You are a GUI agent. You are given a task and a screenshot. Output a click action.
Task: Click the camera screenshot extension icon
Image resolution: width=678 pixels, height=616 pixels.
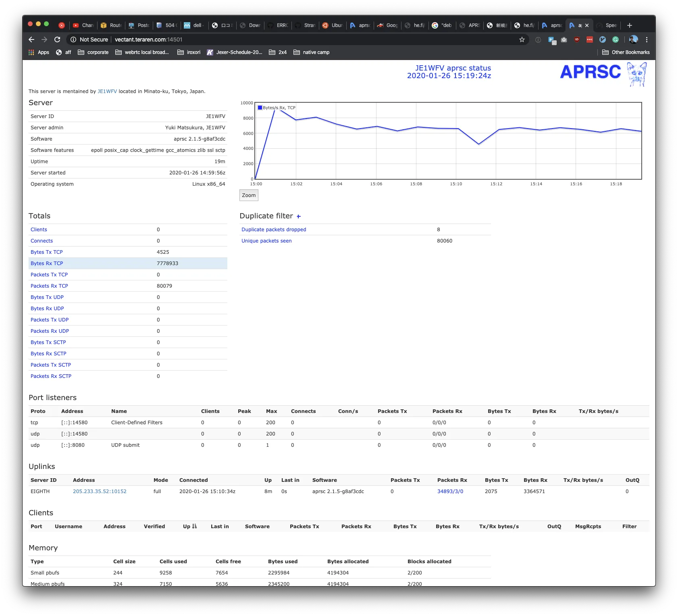[x=564, y=39]
